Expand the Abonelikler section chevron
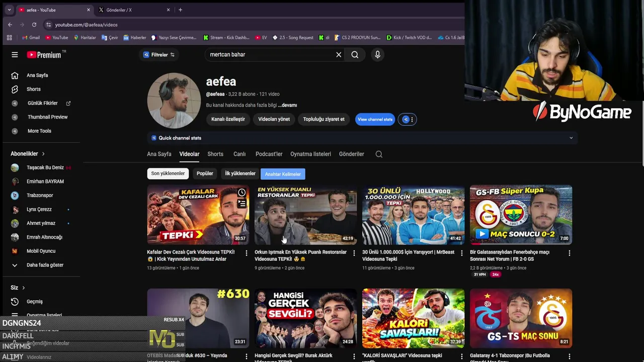Image resolution: width=644 pixels, height=362 pixels. (x=43, y=154)
